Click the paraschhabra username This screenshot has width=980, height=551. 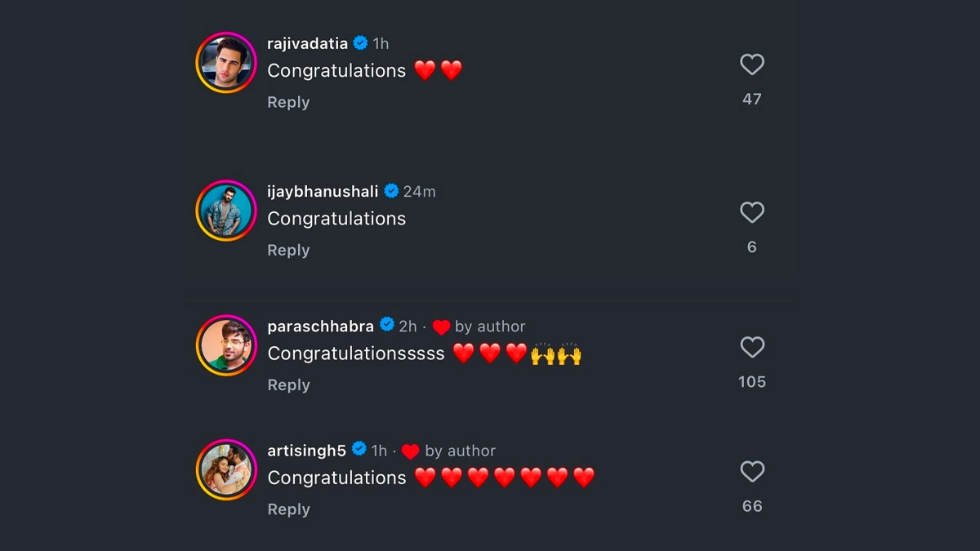point(320,326)
